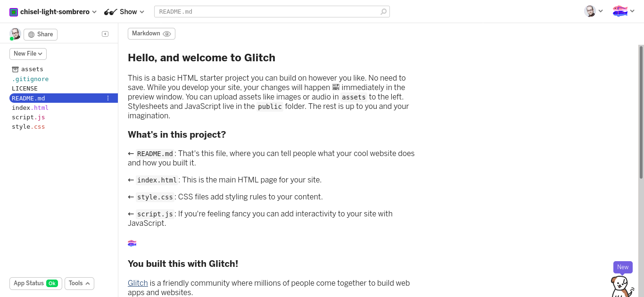Select index.html in the file list
644x297 pixels.
[30, 108]
